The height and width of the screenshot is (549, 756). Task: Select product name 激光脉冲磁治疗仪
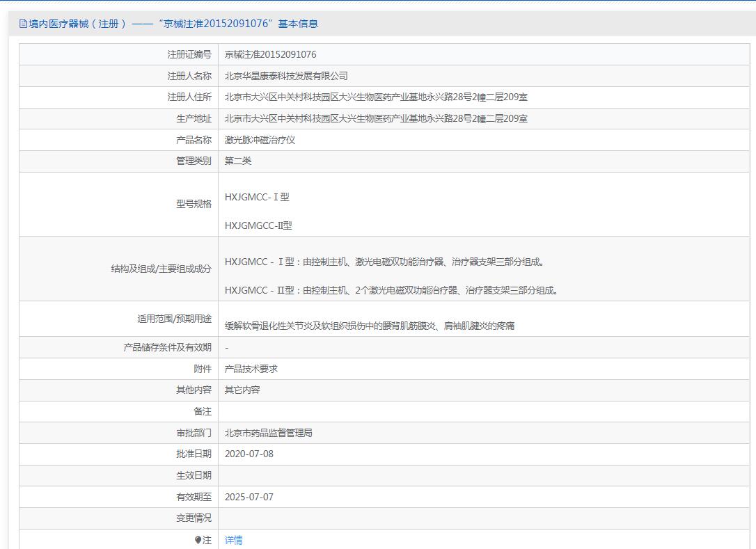point(260,140)
